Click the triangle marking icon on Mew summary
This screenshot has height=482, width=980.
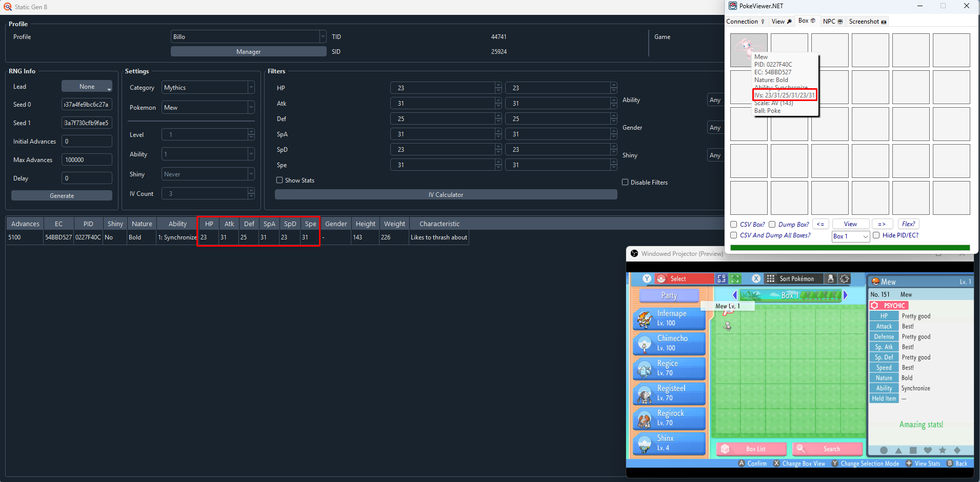point(898,450)
